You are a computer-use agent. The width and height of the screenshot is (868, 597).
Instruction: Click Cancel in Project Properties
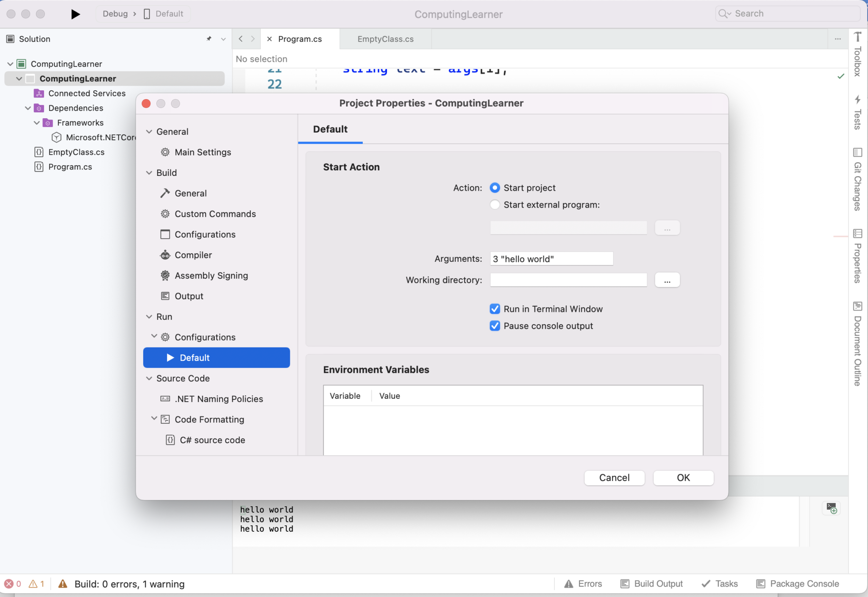(614, 478)
